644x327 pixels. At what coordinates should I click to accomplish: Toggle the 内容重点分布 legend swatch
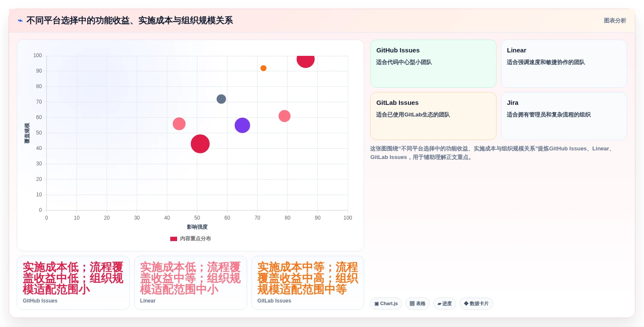pos(174,239)
